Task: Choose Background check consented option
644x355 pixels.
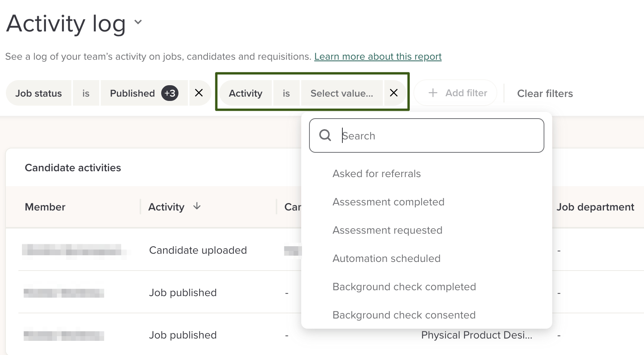Action: 404,315
